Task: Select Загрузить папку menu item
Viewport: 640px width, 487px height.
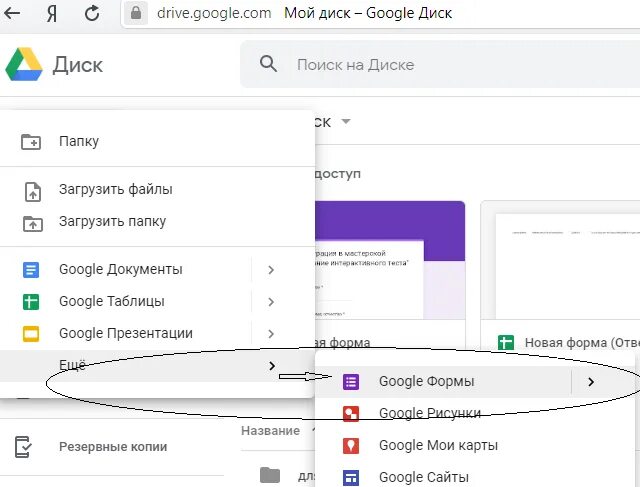Action: coord(158,221)
